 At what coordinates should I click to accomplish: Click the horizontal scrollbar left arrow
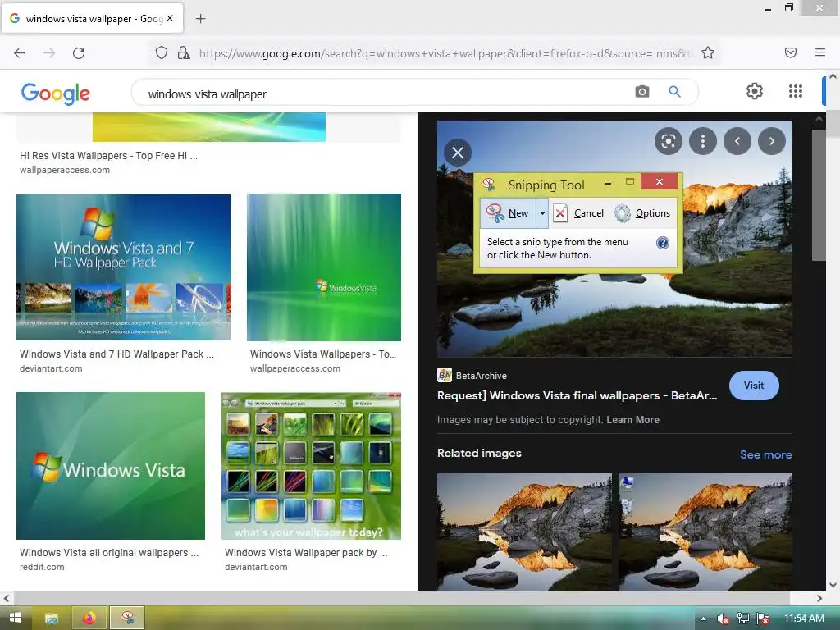coord(6,598)
